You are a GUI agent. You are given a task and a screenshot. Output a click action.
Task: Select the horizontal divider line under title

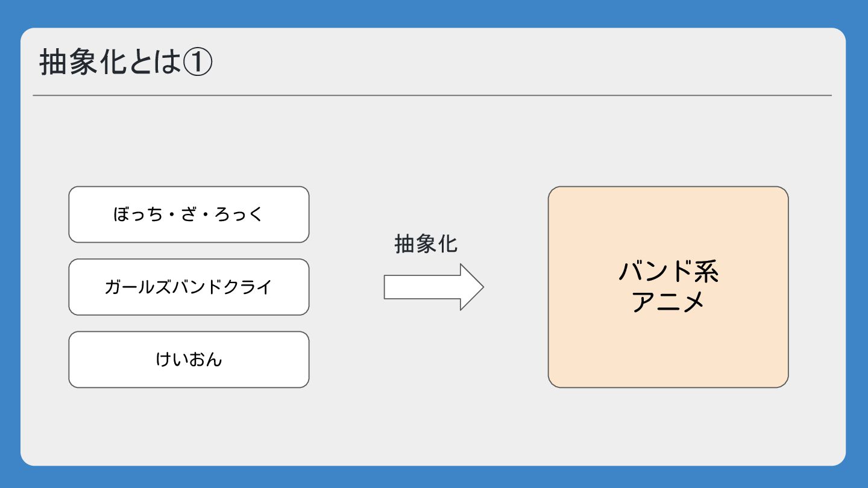click(432, 95)
